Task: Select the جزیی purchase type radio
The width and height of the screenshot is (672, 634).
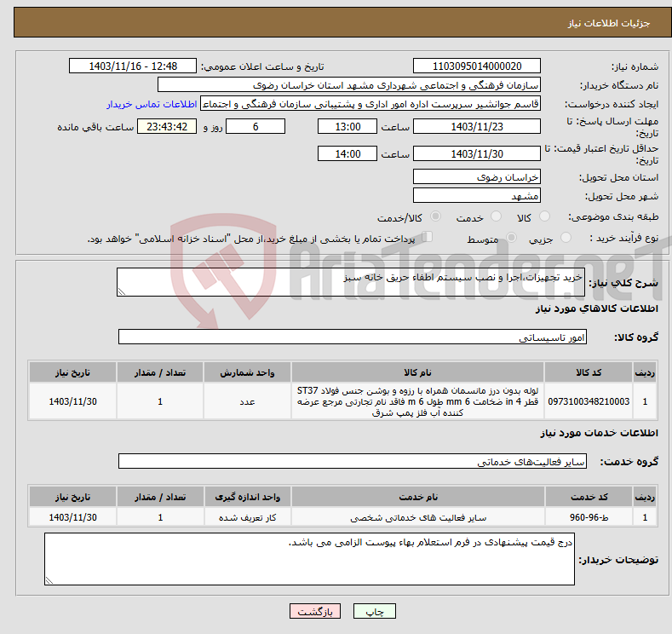Action: click(x=566, y=238)
